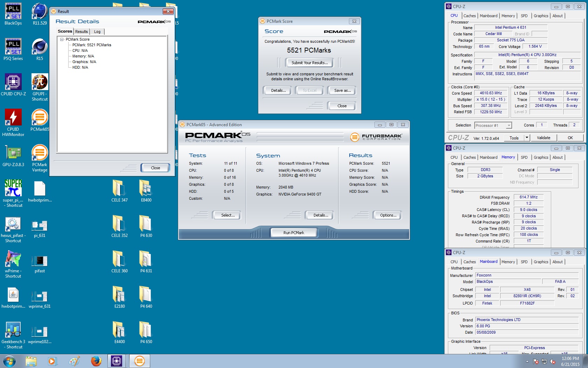Click the Core Speed 4610.63 MHz value
The image size is (588, 368).
491,93
